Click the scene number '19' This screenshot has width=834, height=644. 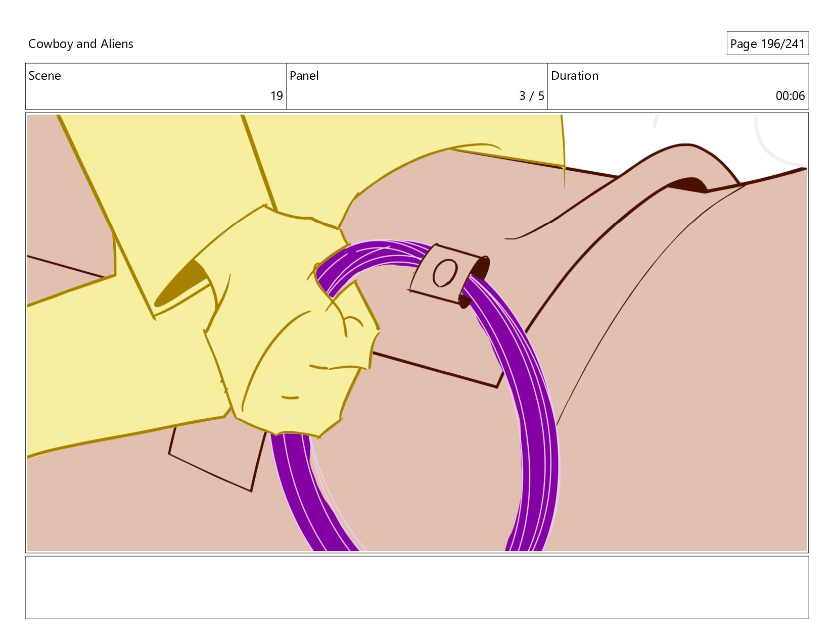click(x=276, y=96)
